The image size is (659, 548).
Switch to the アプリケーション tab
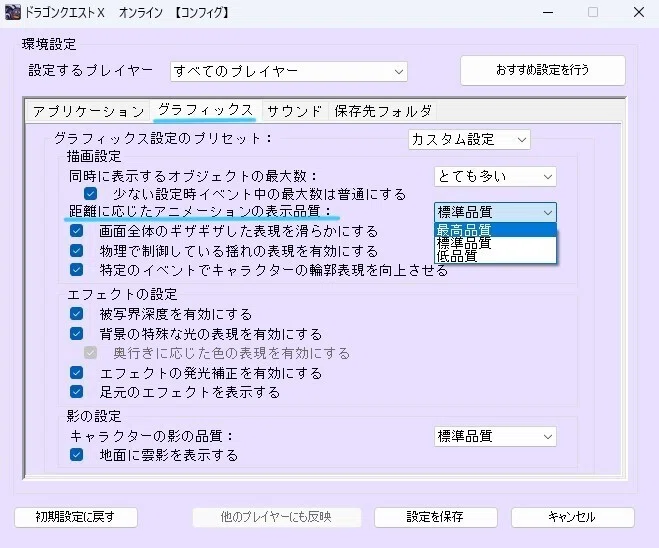(89, 111)
